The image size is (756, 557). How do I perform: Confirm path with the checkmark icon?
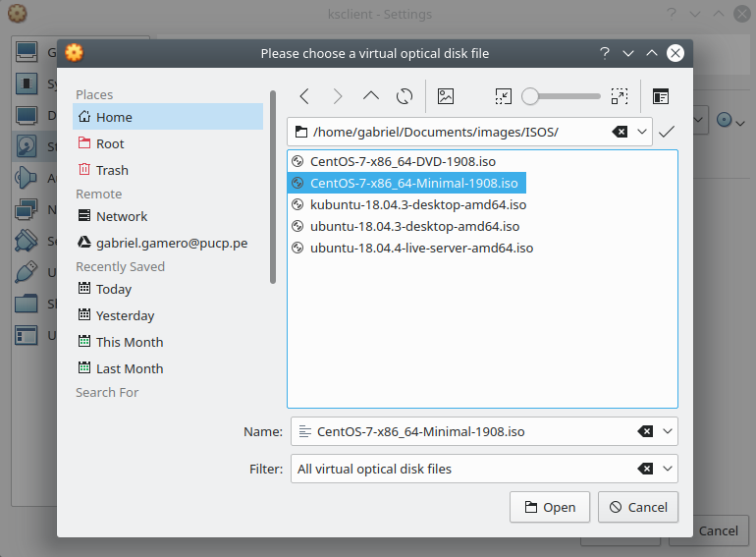(x=667, y=132)
